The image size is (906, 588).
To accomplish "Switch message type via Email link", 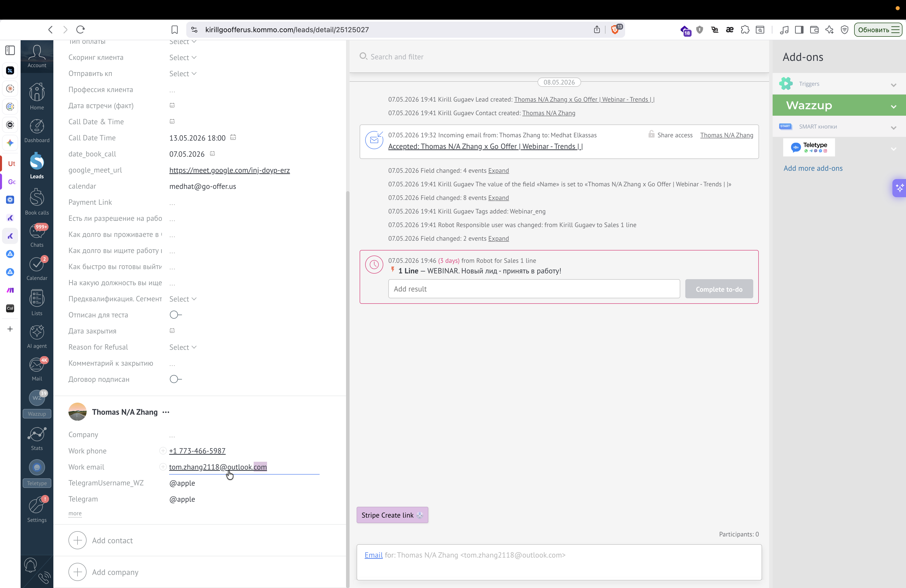I will (x=373, y=555).
